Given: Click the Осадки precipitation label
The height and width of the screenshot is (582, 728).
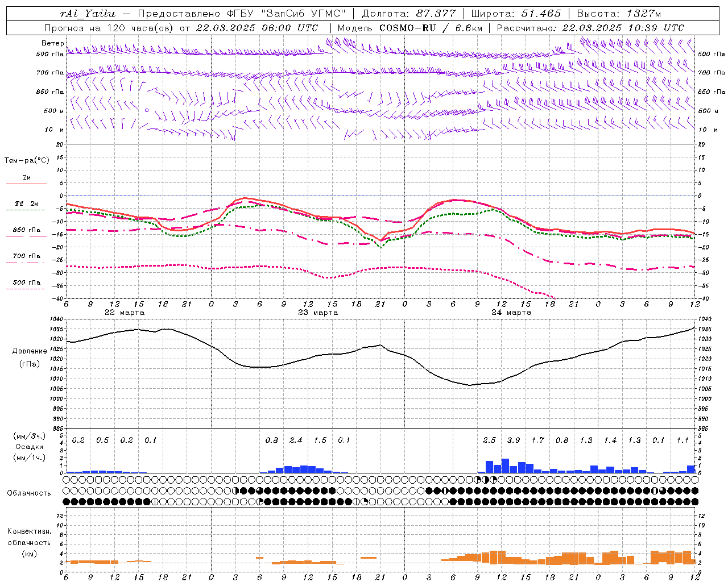Looking at the screenshot, I should click(29, 447).
